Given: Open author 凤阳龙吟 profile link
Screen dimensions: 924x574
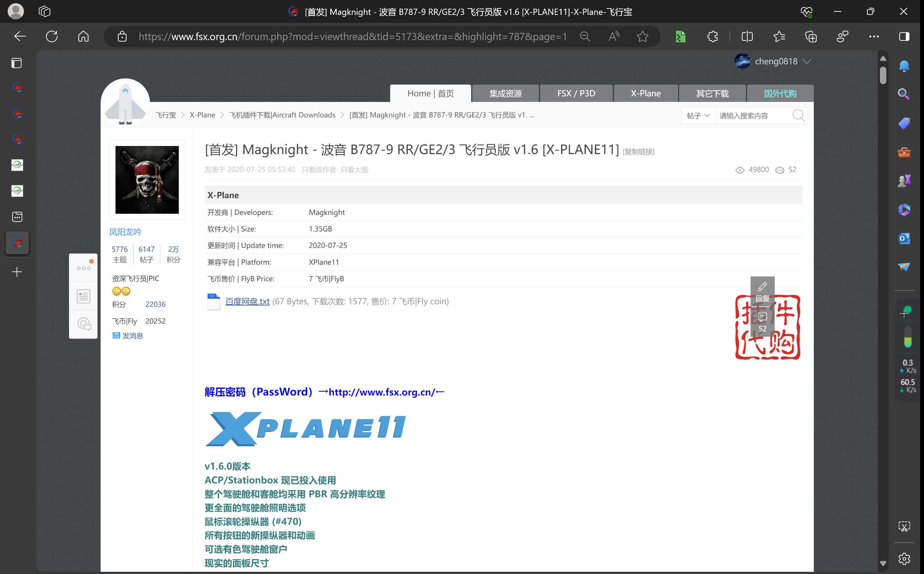Looking at the screenshot, I should (x=125, y=232).
